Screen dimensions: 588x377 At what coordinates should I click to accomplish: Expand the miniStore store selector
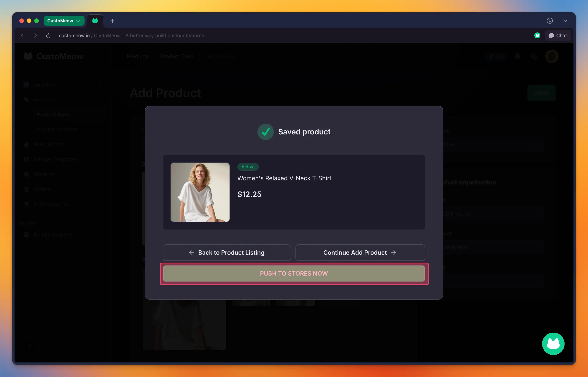pos(62,85)
